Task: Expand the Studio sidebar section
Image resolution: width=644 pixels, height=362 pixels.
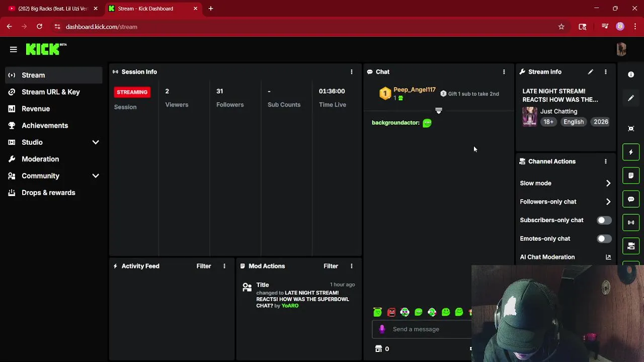Action: (96, 142)
